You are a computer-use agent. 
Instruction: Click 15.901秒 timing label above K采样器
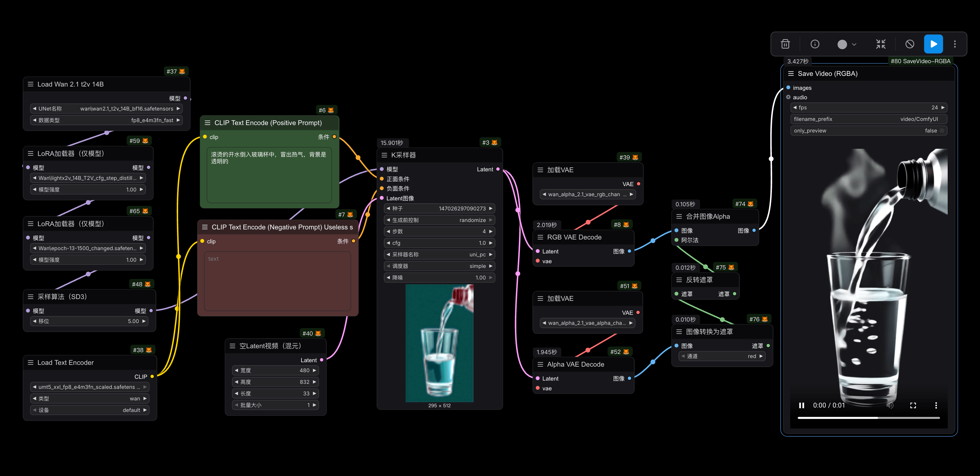point(392,143)
